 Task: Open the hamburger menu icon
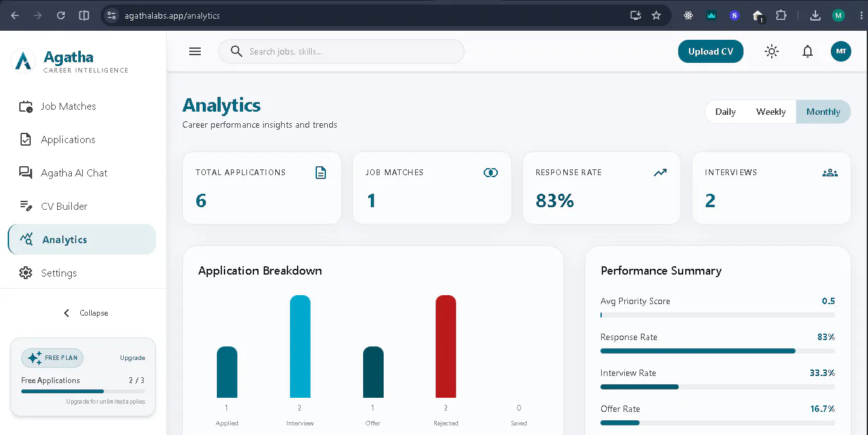coord(195,51)
